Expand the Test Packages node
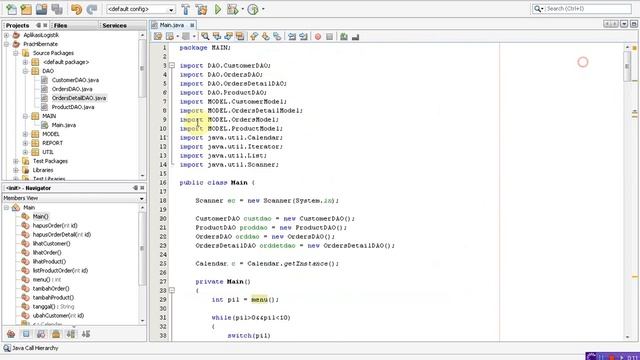 pos(16,161)
